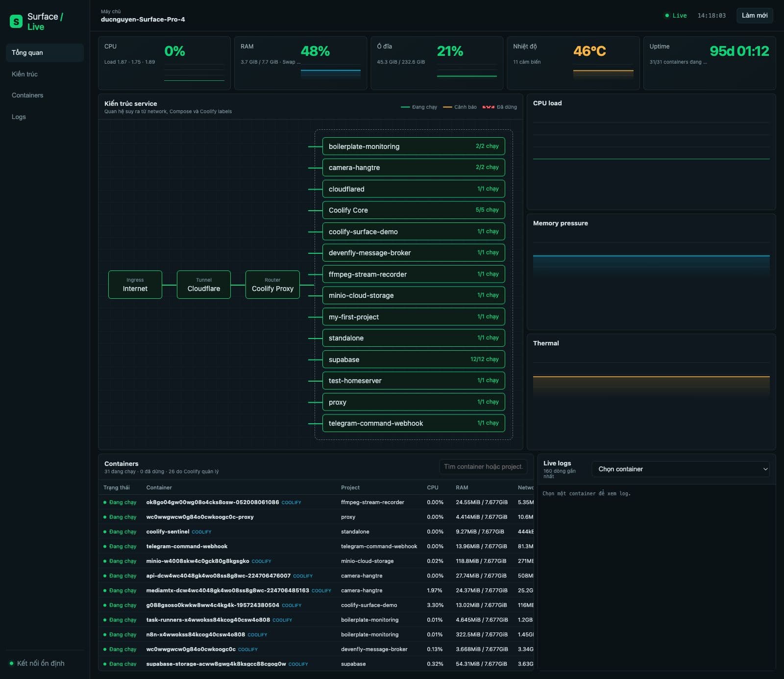The width and height of the screenshot is (784, 679).
Task: Click the CPU column header in table
Action: point(433,487)
